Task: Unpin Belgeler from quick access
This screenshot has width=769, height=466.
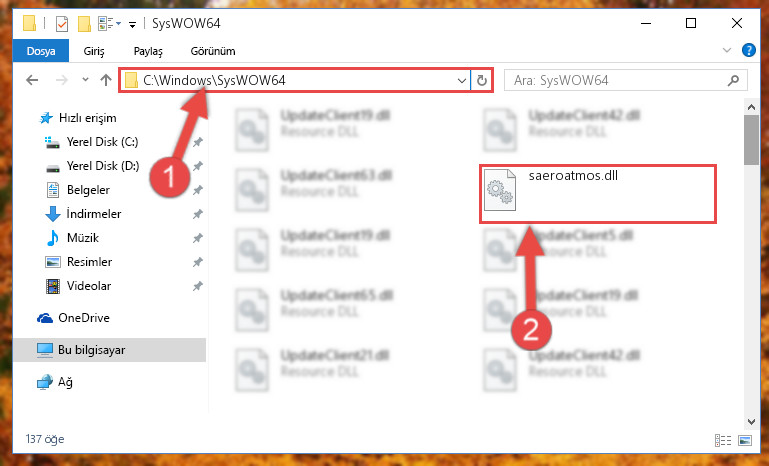Action: point(198,190)
